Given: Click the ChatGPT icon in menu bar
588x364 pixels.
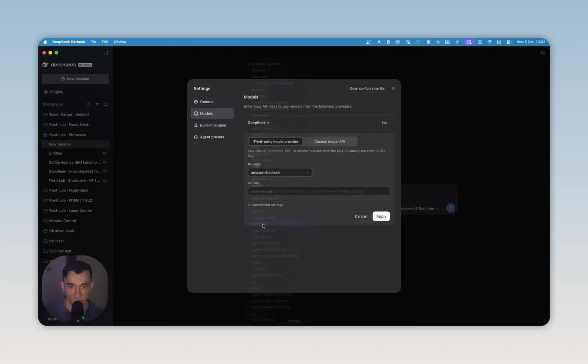Looking at the screenshot, I should point(398,42).
